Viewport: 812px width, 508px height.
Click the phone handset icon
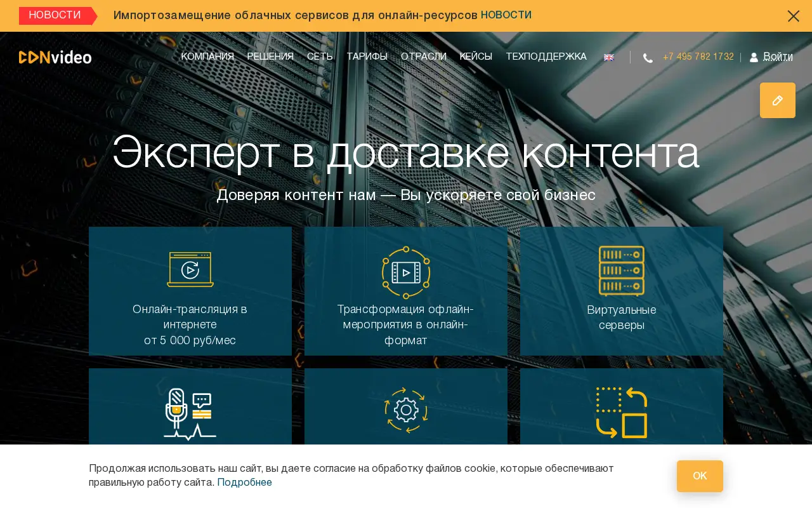pyautogui.click(x=648, y=58)
